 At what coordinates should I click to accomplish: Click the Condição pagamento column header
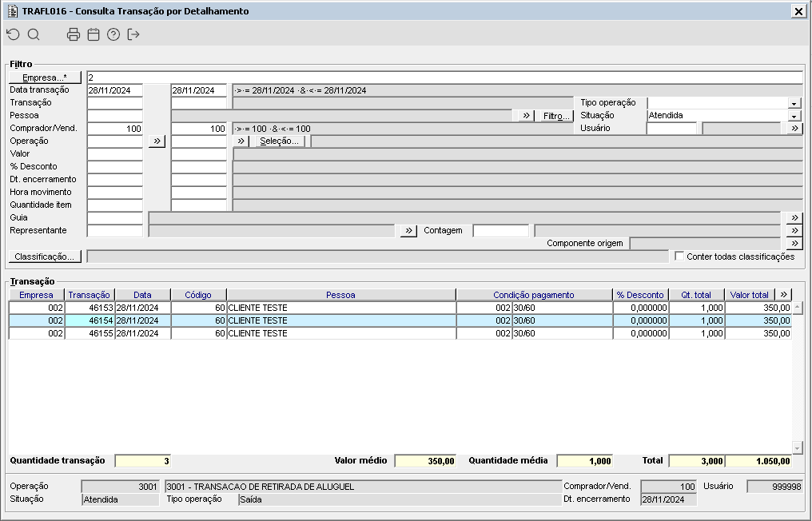(533, 295)
